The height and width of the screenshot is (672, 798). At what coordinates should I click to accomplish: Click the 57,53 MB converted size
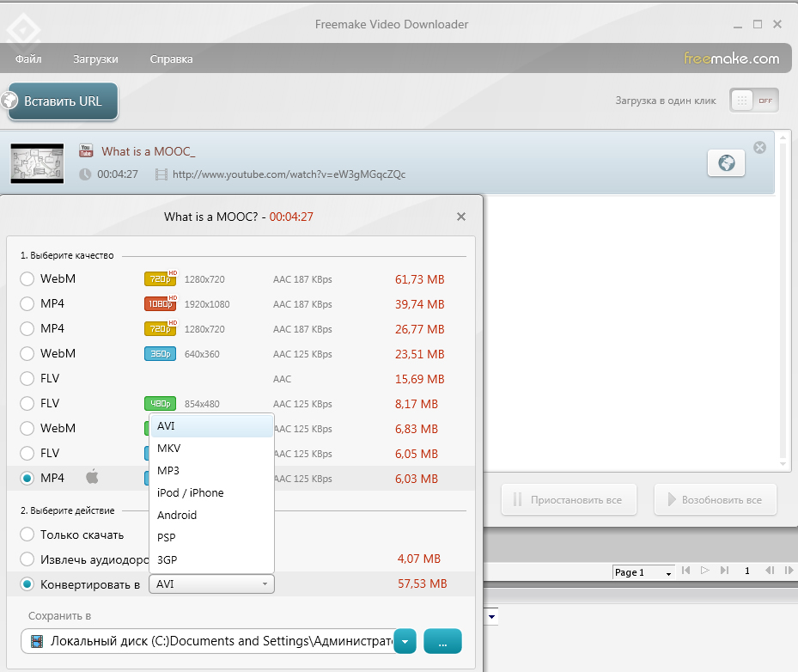pyautogui.click(x=423, y=584)
